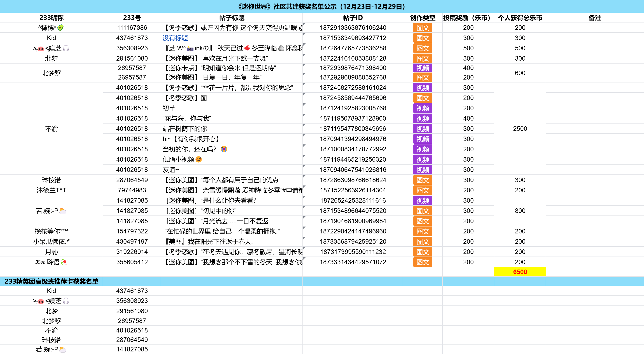Select the 帖子标题 column header
This screenshot has width=644, height=354.
(232, 18)
